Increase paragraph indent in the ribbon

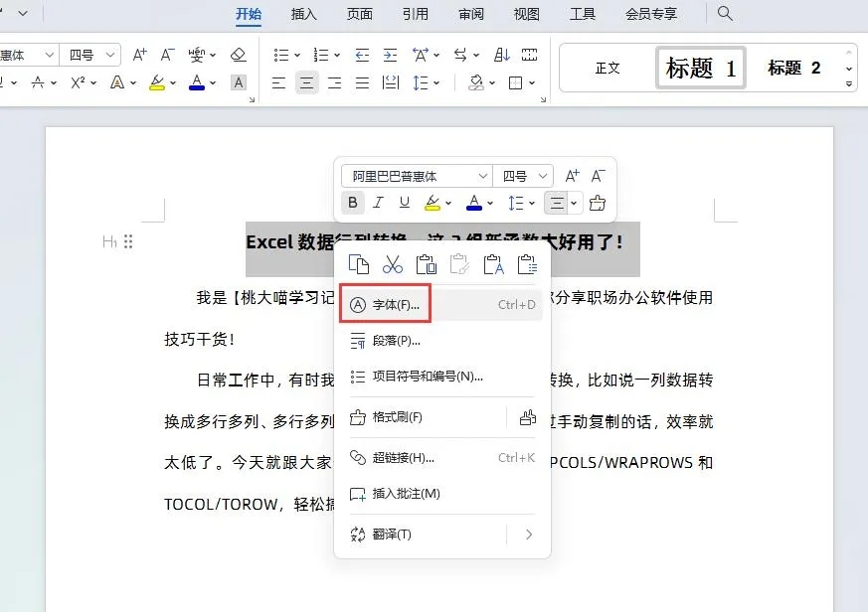[391, 55]
